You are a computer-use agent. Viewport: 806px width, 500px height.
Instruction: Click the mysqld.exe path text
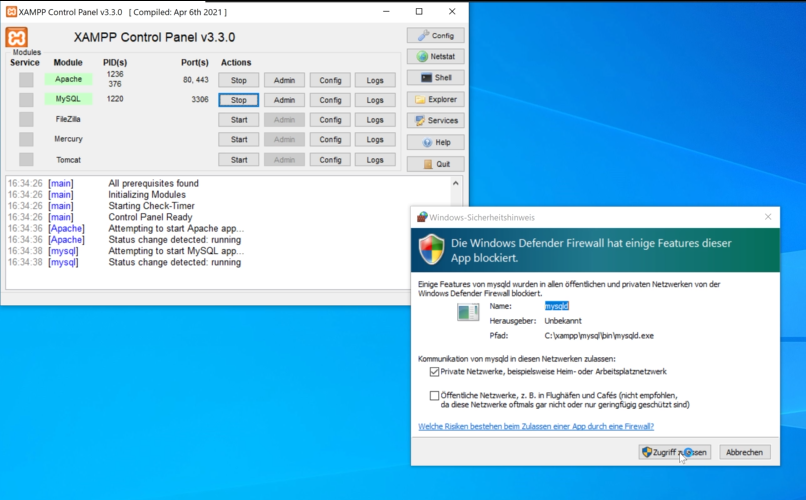[x=599, y=336]
